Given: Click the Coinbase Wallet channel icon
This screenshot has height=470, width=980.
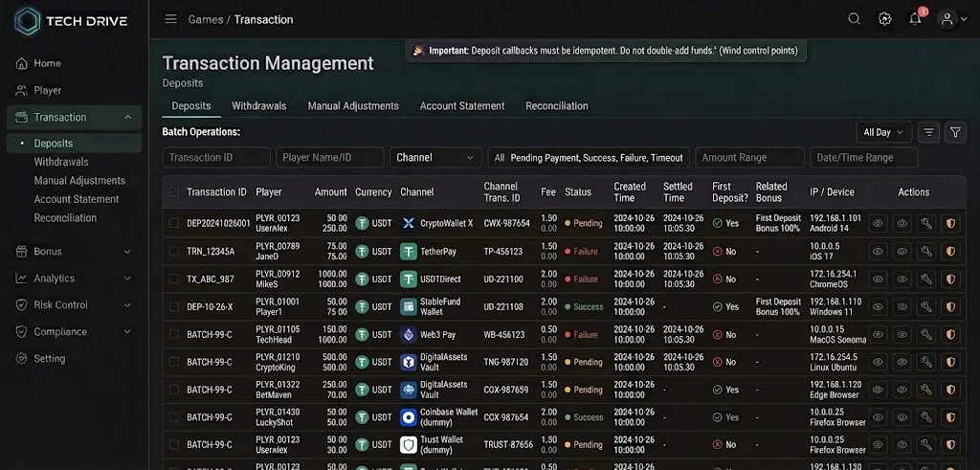Looking at the screenshot, I should pos(408,417).
